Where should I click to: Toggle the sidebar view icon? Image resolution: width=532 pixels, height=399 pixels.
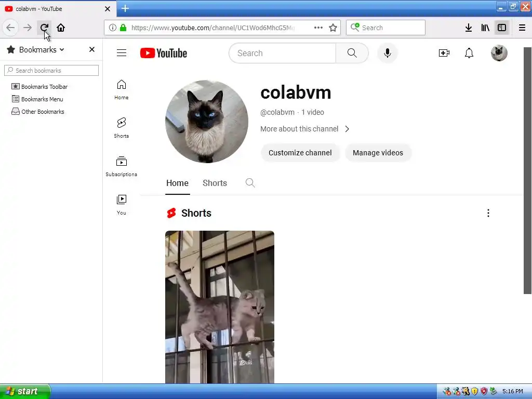point(502,28)
